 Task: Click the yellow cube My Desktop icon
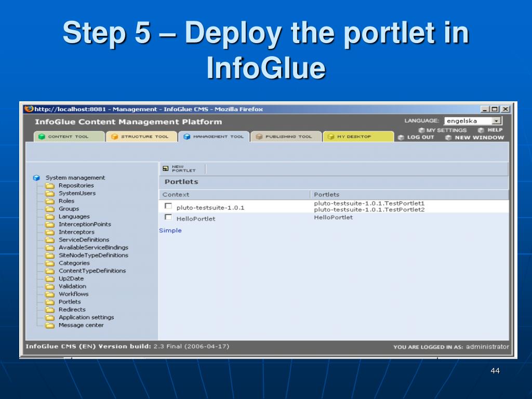[331, 137]
